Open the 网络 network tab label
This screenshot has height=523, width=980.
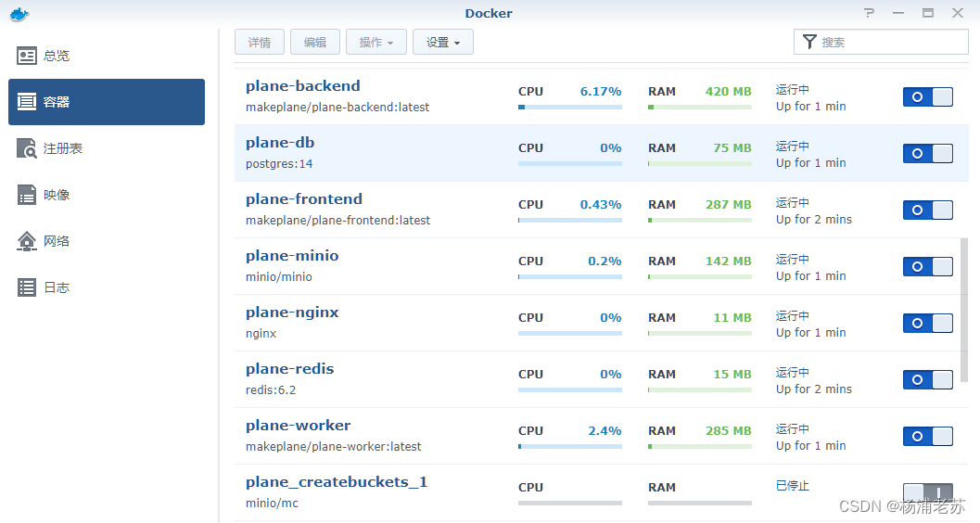pos(57,240)
